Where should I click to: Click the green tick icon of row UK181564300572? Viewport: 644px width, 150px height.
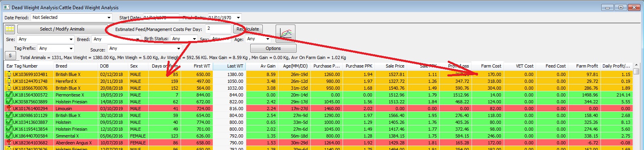9,95
